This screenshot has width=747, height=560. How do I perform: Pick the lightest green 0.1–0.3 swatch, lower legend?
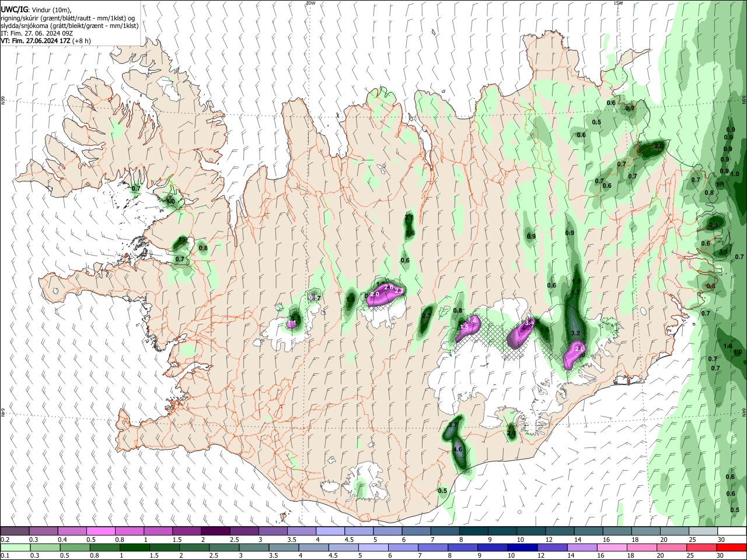[15, 547]
